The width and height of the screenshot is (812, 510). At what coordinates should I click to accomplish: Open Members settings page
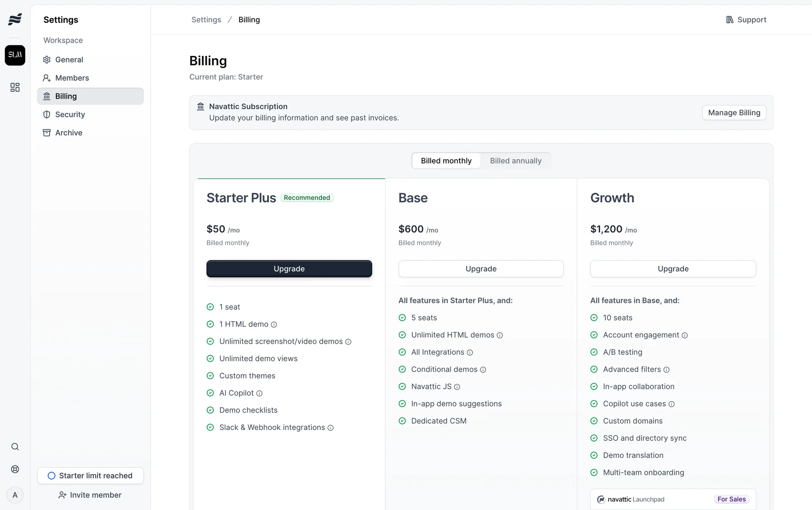coord(72,78)
